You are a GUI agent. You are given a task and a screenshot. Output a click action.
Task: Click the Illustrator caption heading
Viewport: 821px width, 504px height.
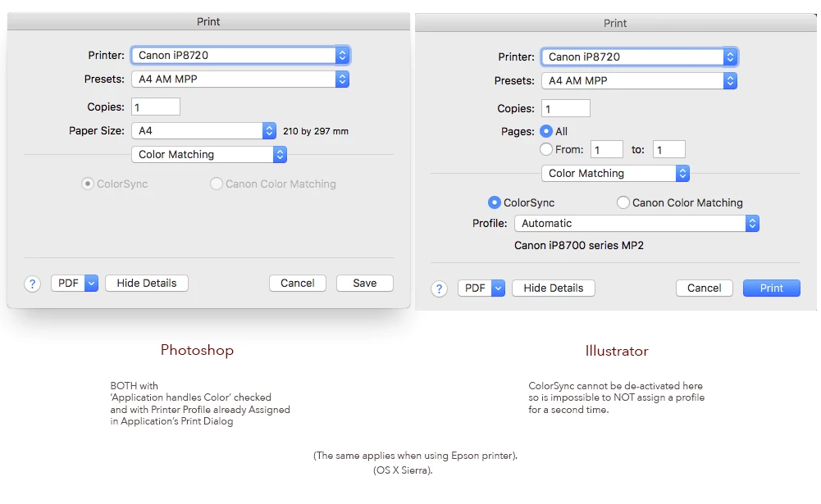click(617, 351)
